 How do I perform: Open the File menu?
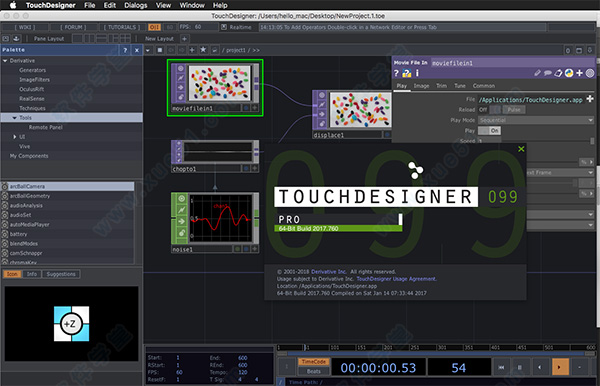pyautogui.click(x=90, y=5)
